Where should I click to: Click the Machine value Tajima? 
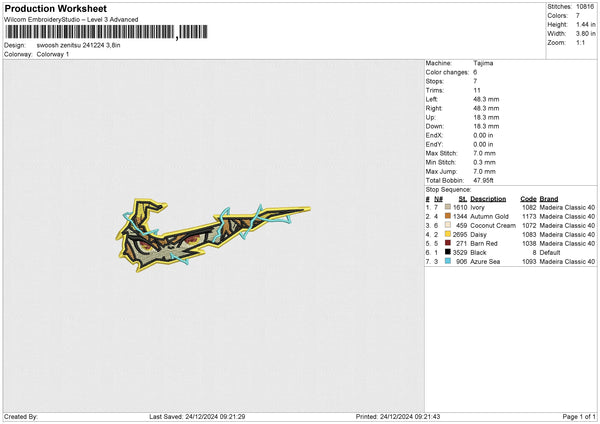pos(483,63)
